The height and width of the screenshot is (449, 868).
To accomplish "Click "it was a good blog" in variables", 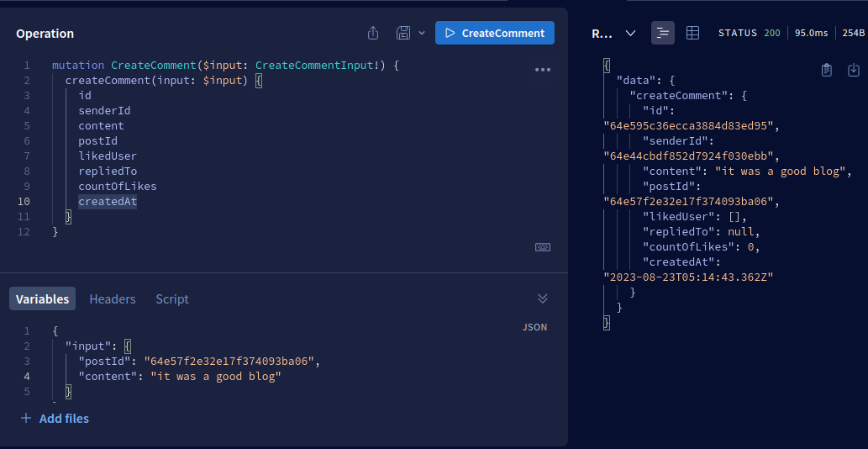I will point(217,377).
